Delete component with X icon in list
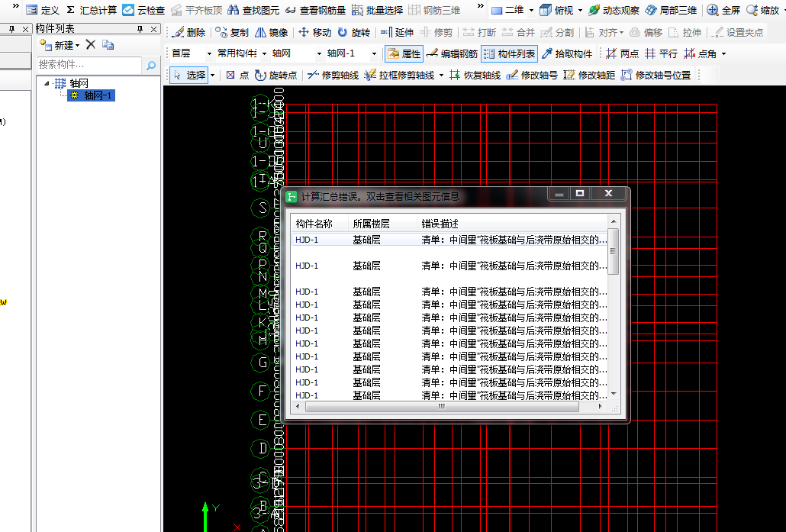 91,44
